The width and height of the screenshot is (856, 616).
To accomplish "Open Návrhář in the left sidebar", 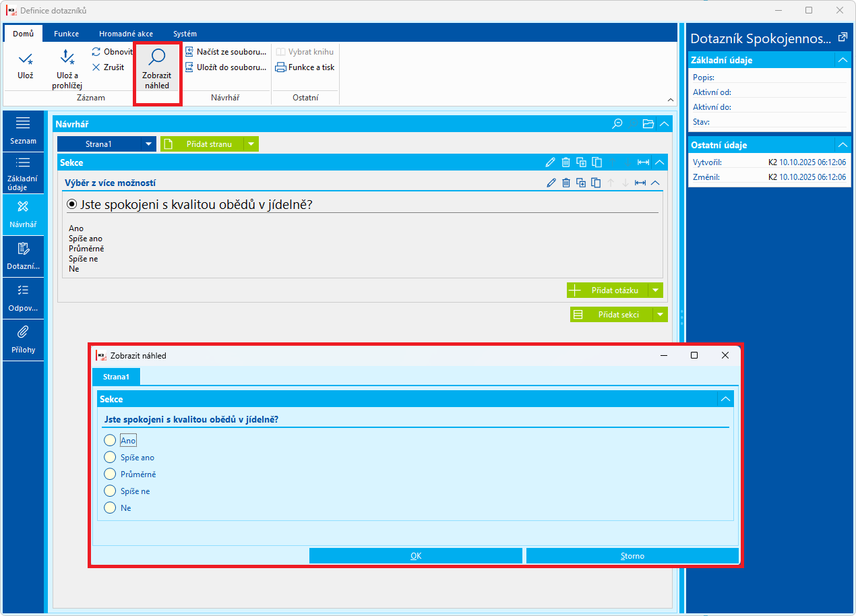I will tap(23, 215).
